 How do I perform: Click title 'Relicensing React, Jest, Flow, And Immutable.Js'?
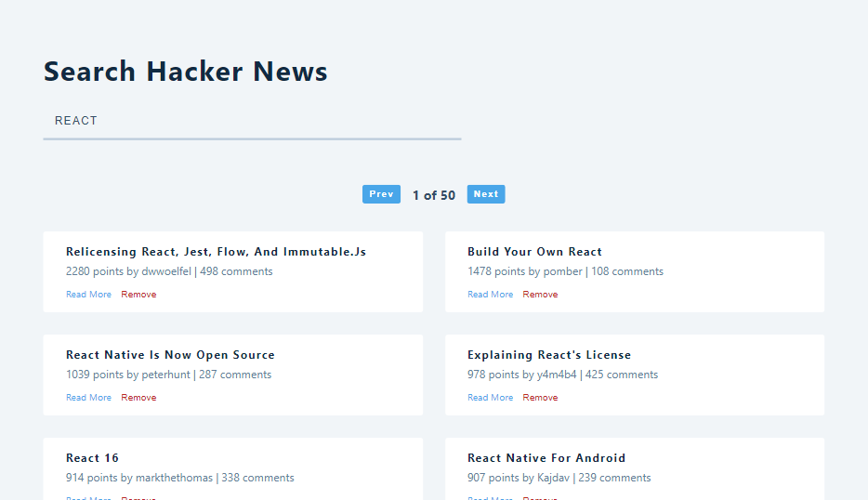point(216,252)
